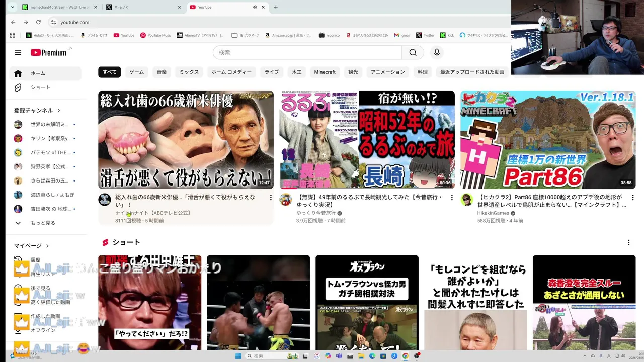Expand 登録チャンネル section chevron
644x362 pixels.
click(x=59, y=111)
